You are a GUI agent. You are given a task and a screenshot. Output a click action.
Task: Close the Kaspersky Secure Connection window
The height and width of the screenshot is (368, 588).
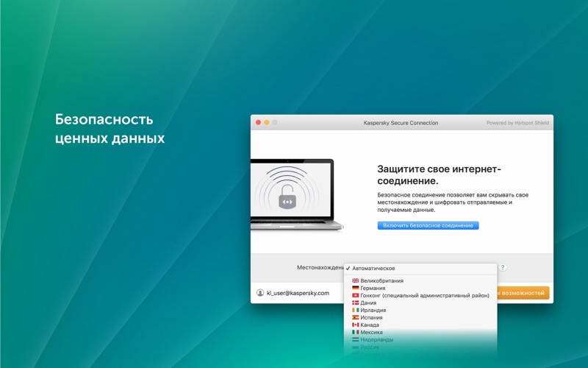coord(259,122)
